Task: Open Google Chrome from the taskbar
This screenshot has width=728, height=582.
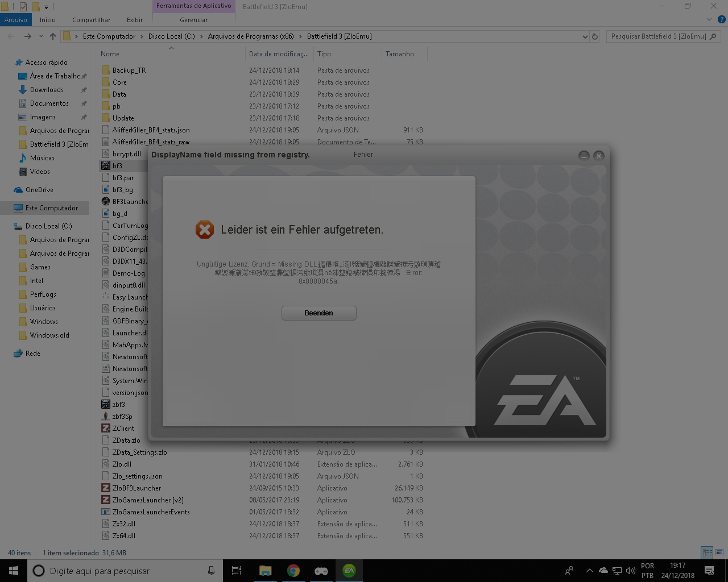Action: pyautogui.click(x=293, y=571)
